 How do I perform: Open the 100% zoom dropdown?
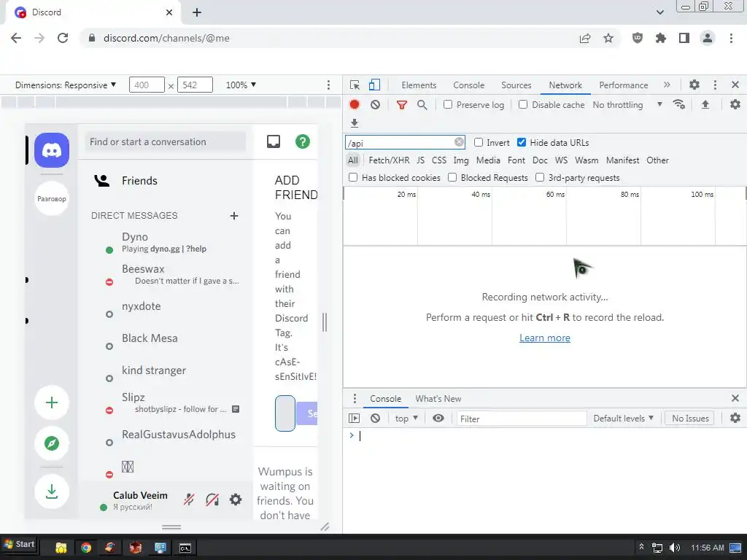(241, 85)
